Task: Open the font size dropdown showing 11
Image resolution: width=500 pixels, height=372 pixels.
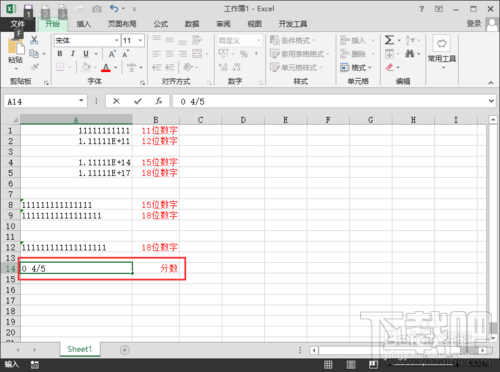Action: pos(140,40)
